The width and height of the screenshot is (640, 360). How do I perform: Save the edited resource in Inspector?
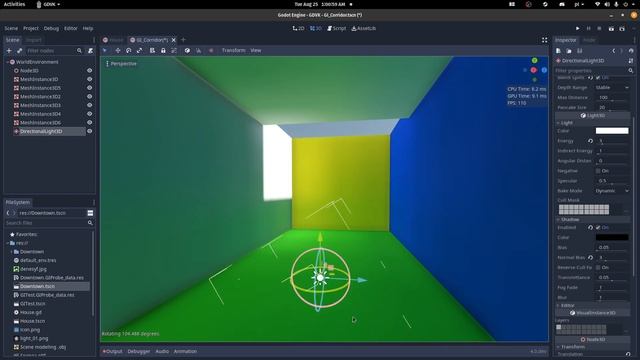coord(580,51)
